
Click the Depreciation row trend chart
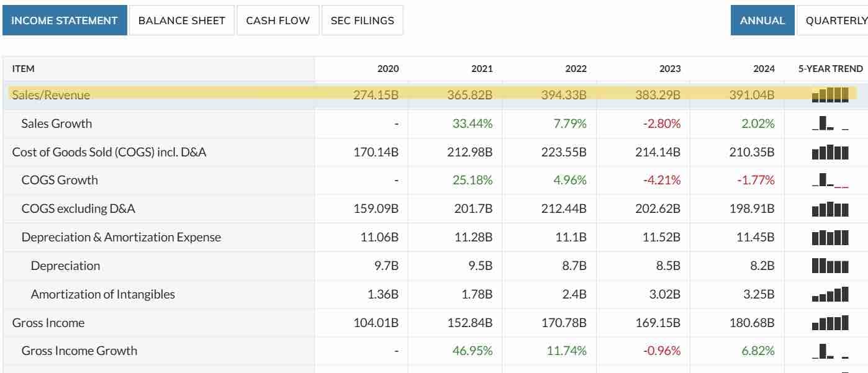click(830, 266)
